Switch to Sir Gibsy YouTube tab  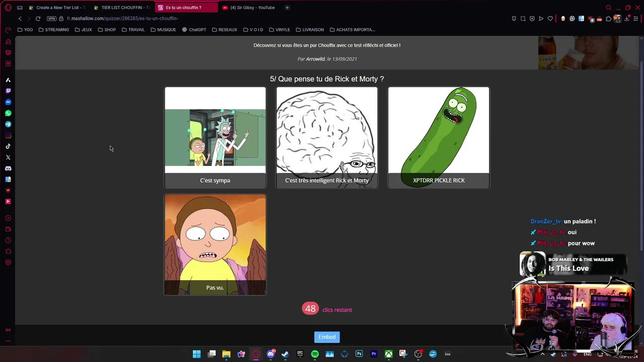(x=249, y=8)
